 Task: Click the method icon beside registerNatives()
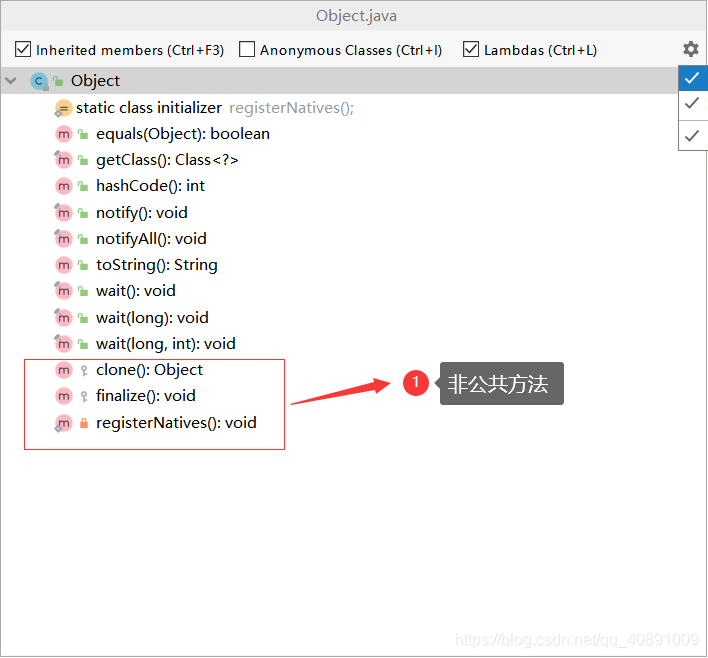[64, 424]
